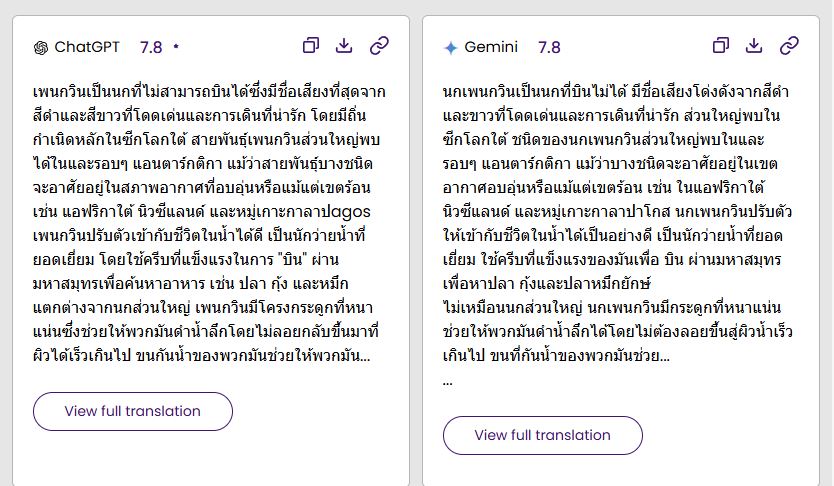This screenshot has height=486, width=834.
Task: Click the ellipsis below Gemini translation text
Action: coord(447,381)
